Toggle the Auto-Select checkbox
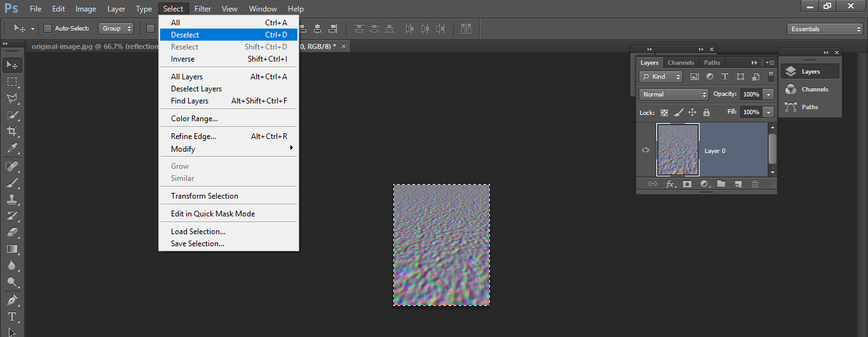868x337 pixels. pos(48,29)
